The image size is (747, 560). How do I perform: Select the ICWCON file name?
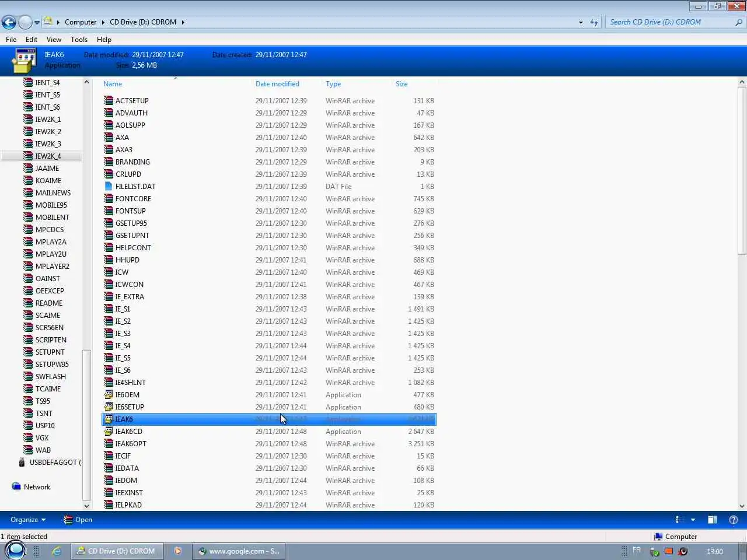129,284
